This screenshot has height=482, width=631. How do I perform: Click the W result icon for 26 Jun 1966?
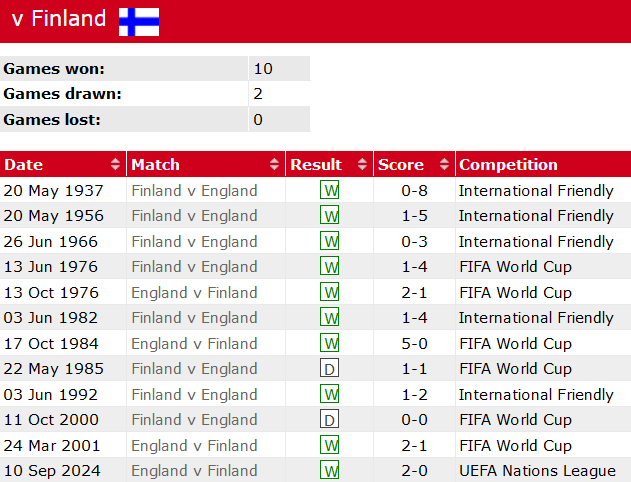tap(330, 242)
